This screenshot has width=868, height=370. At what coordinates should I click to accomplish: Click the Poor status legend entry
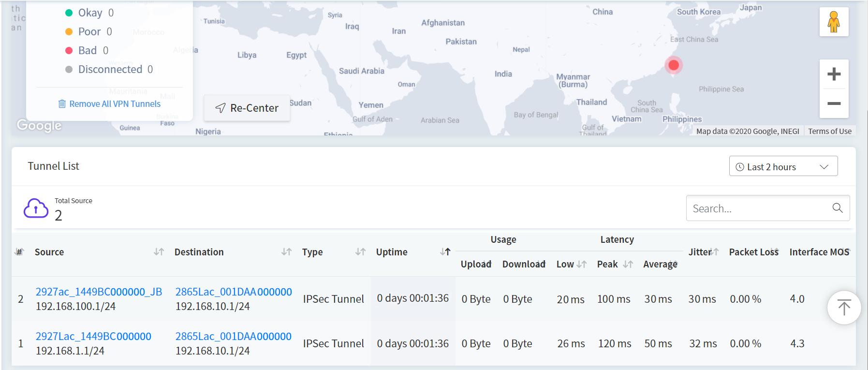click(88, 31)
